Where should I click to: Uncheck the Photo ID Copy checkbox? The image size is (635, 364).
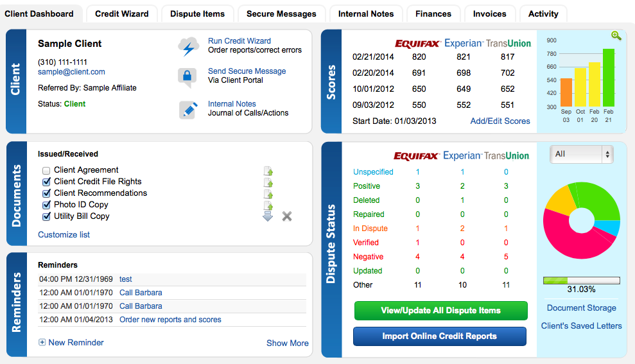coord(46,205)
